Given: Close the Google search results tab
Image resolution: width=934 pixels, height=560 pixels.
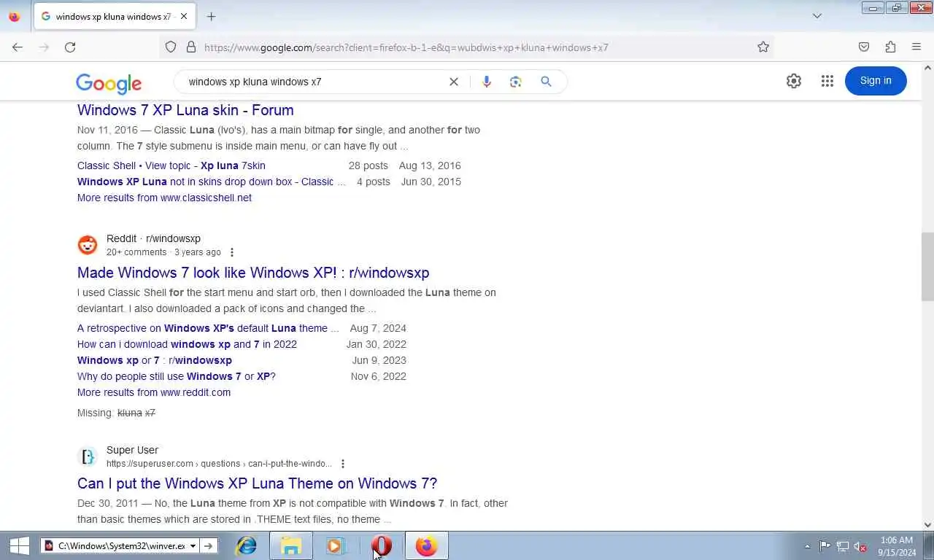Looking at the screenshot, I should [184, 16].
